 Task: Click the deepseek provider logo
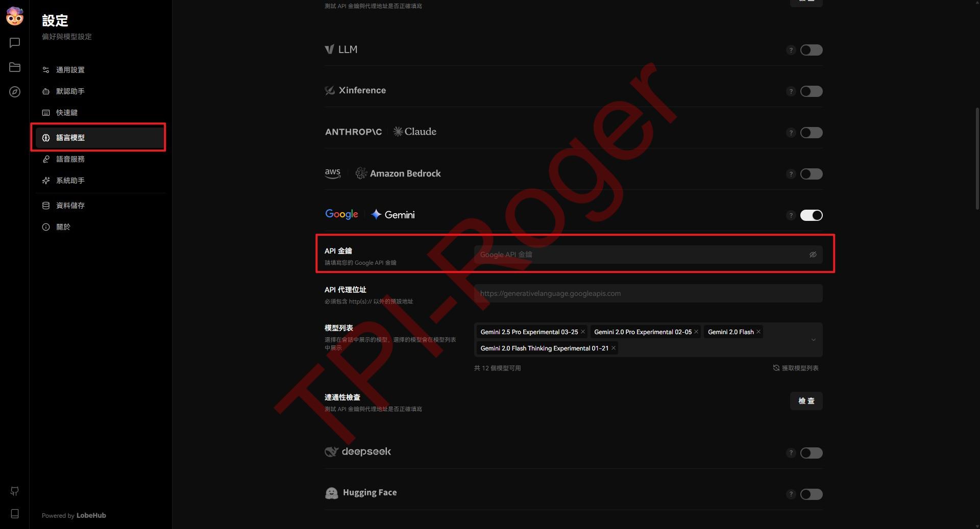[x=358, y=451]
